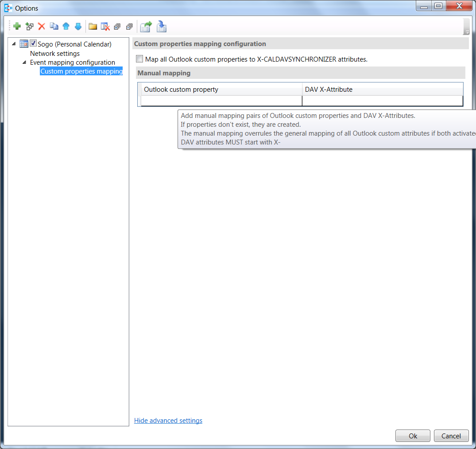Viewport: 476px width, 449px height.
Task: Toggle the Sogo profile active checkbox
Action: (x=33, y=43)
